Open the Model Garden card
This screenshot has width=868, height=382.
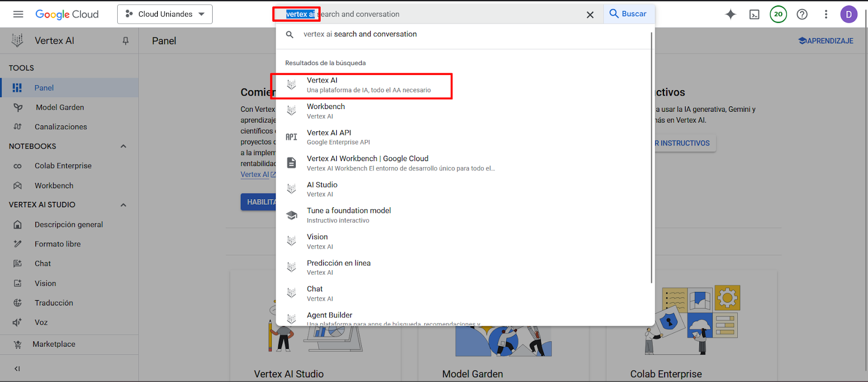[503, 353]
